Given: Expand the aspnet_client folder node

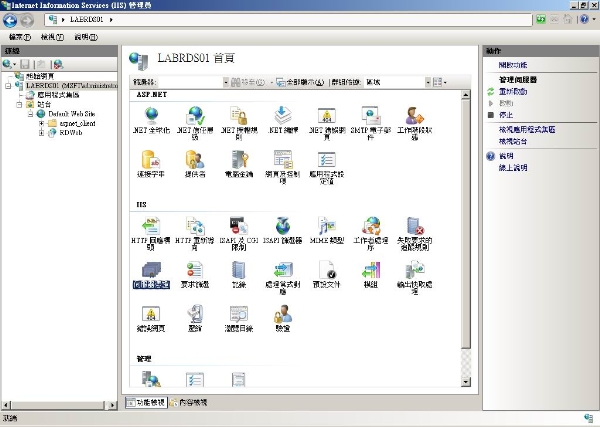Looking at the screenshot, I should click(41, 123).
